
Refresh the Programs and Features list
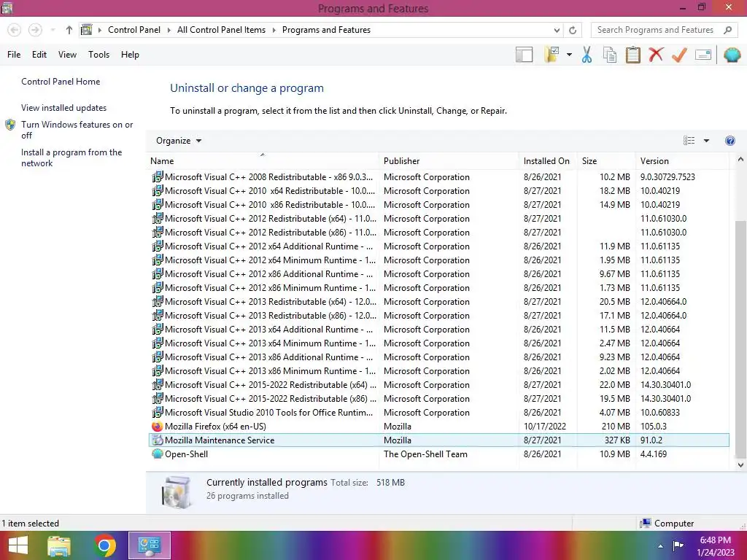coord(573,30)
